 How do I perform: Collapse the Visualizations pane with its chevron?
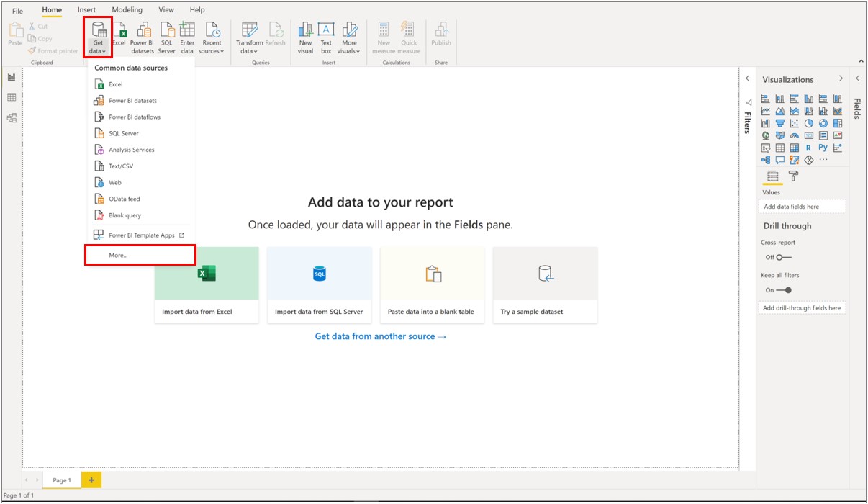coord(840,79)
